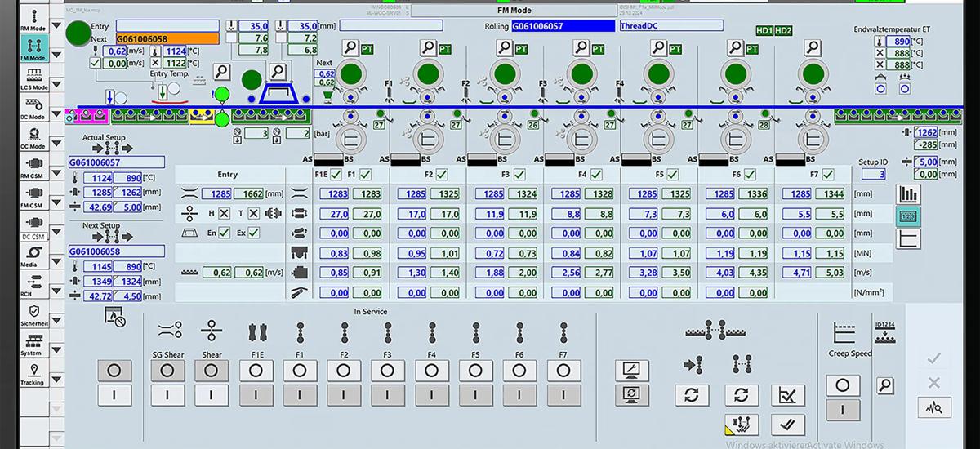Toggle the Ex checkbox
Image resolution: width=980 pixels, height=449 pixels.
click(253, 233)
